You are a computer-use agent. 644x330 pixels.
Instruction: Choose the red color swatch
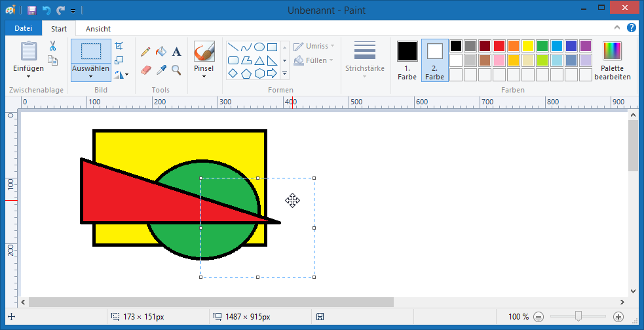coord(499,46)
